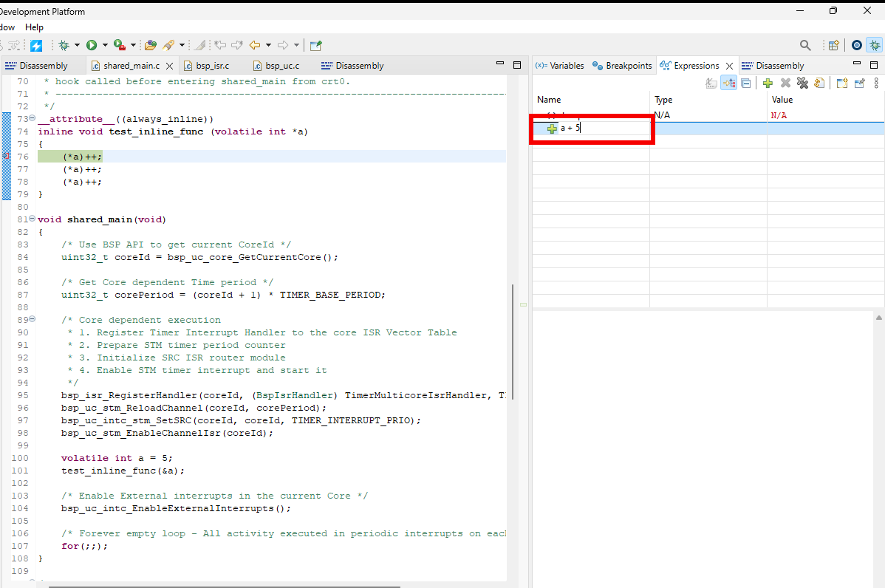Screen dimensions: 885x588
Task: Collapse all entries in the Expressions view
Action: click(746, 83)
